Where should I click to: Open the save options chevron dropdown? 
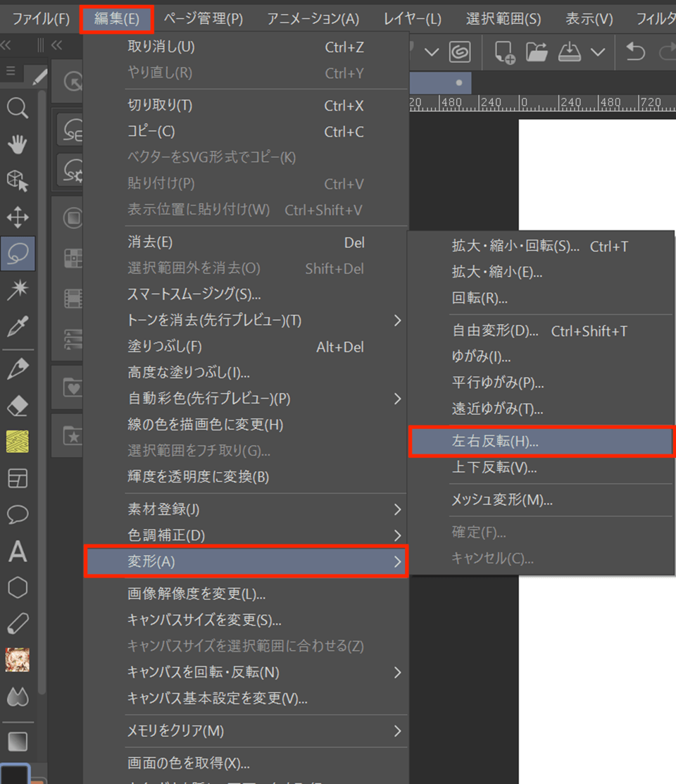click(598, 52)
